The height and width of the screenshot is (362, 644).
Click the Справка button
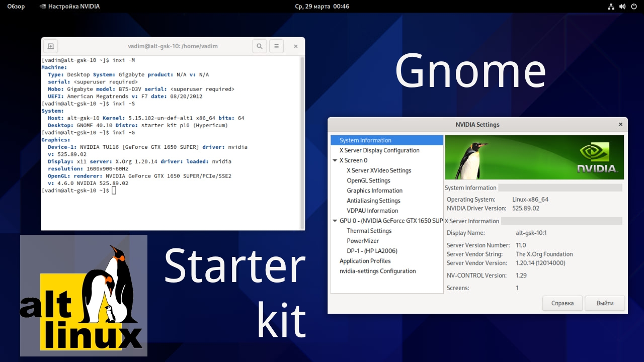click(562, 303)
